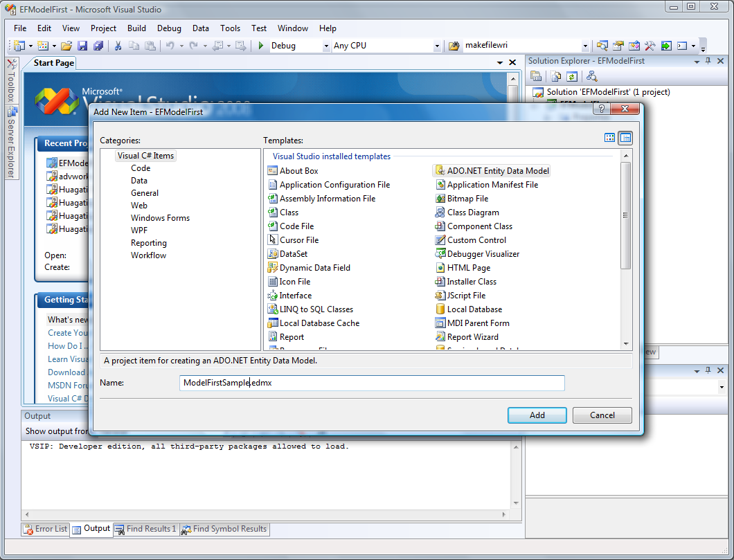Start debugging with the green play icon

(x=261, y=46)
